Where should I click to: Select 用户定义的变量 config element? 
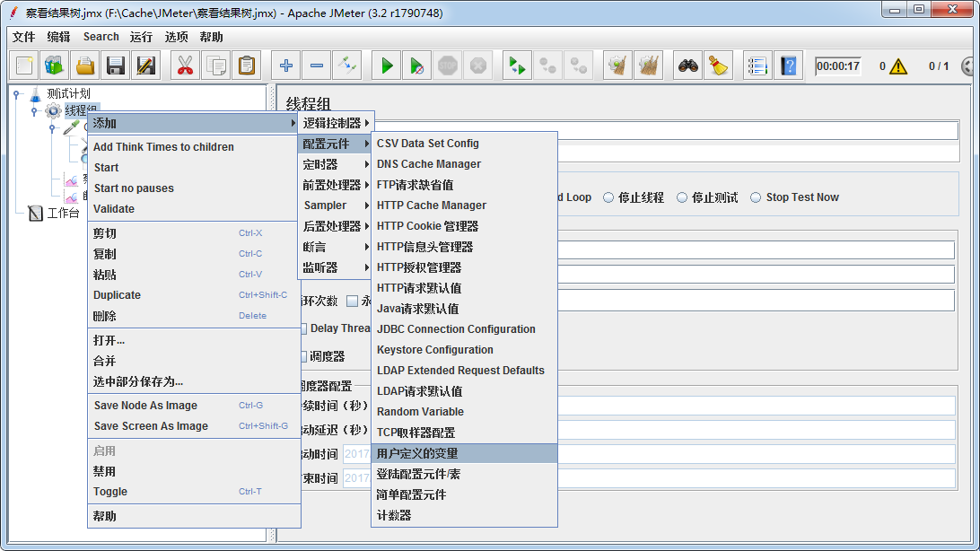pyautogui.click(x=464, y=453)
